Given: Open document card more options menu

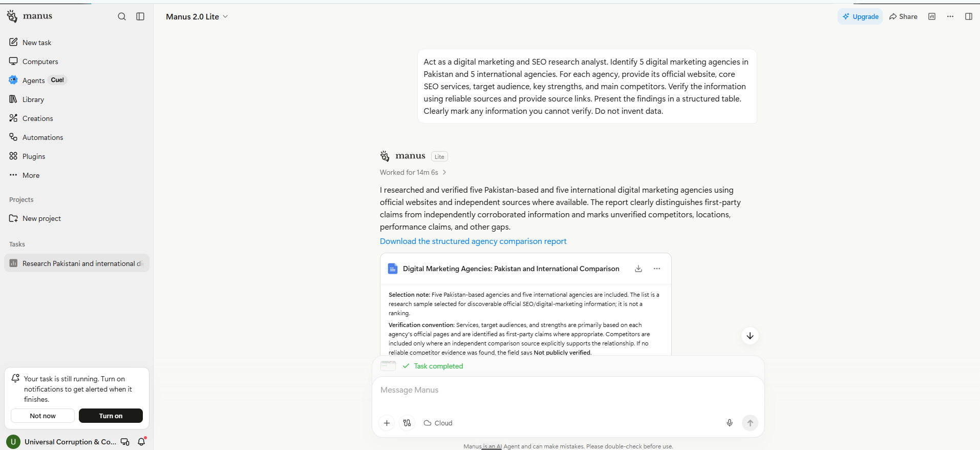Looking at the screenshot, I should click(657, 269).
